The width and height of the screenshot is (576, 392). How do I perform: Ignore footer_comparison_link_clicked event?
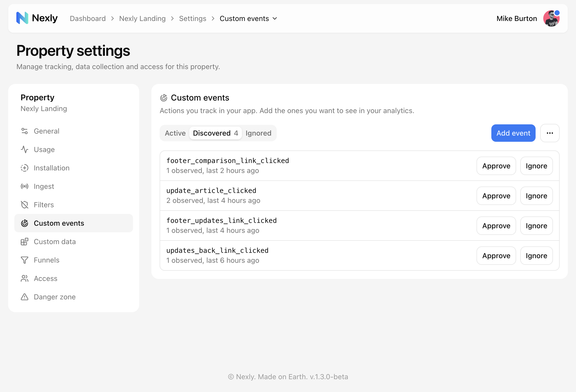[536, 166]
